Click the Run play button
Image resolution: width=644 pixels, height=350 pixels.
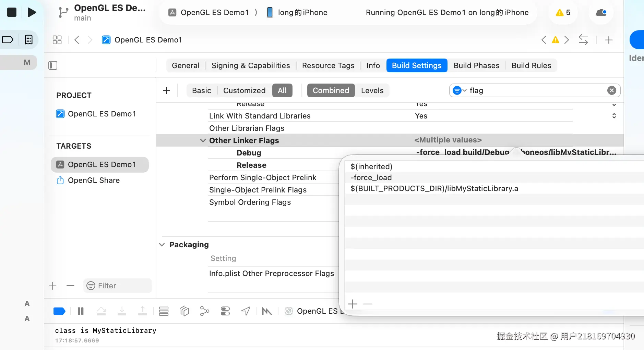(x=32, y=12)
